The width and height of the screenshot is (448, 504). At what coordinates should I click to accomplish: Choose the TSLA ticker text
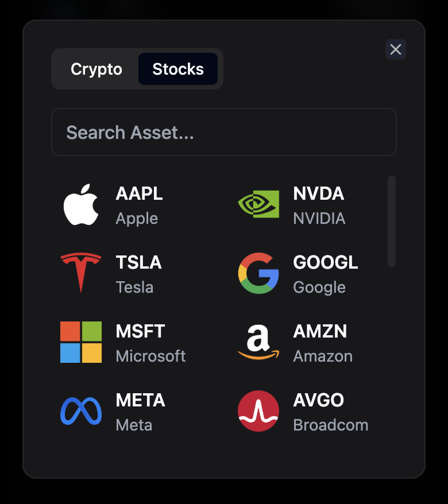click(138, 262)
